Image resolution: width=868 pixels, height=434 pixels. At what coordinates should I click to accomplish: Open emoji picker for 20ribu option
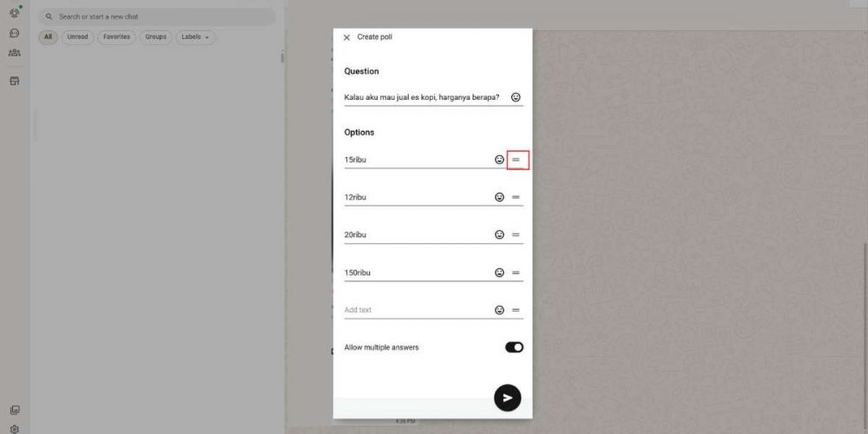tap(499, 234)
